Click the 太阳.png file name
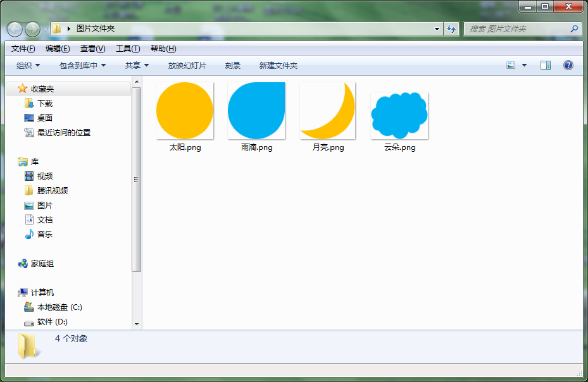Viewport: 588px width, 382px height. point(185,147)
